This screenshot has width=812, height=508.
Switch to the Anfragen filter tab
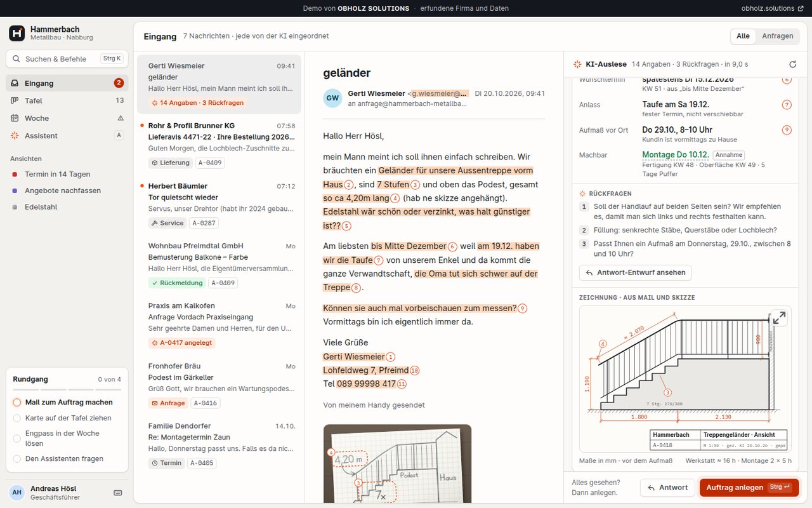778,36
